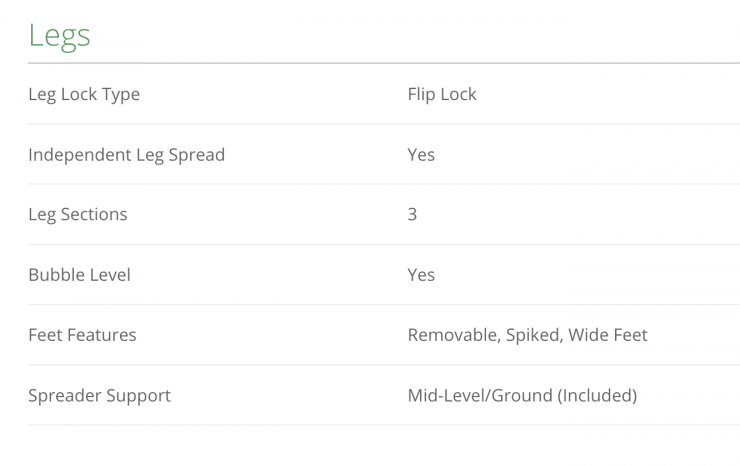740x466 pixels.
Task: Select the Spreader Support label
Action: point(99,395)
